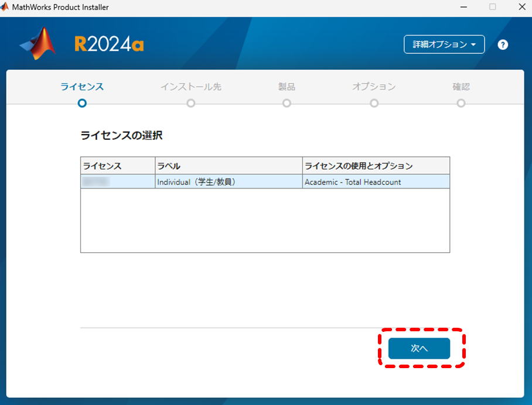Close the MathWorks Product Installer window
Screen dimensions: 532x405
pyautogui.click(x=522, y=7)
